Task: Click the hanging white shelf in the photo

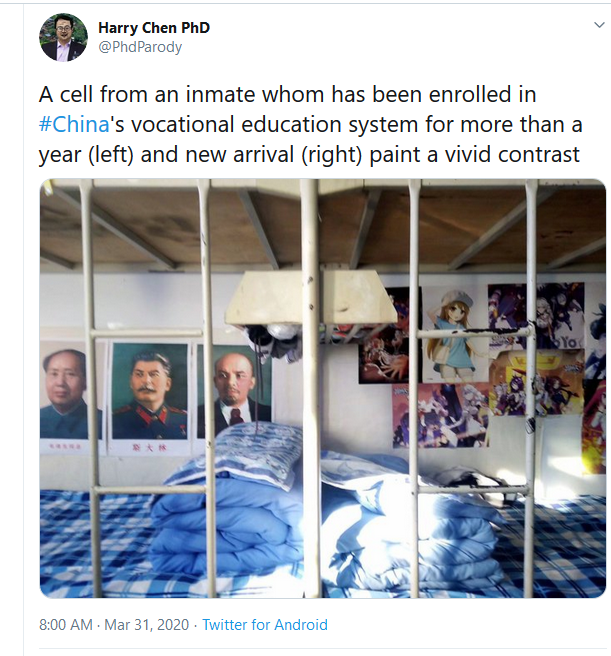Action: pyautogui.click(x=312, y=297)
